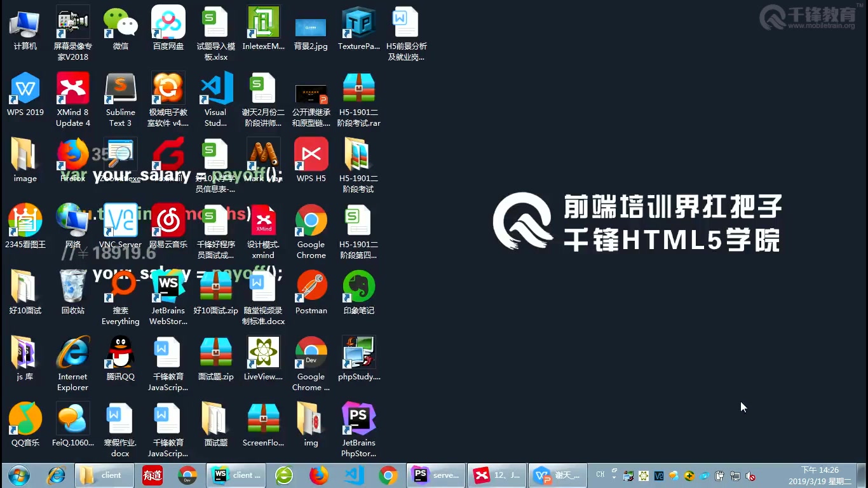This screenshot has width=868, height=488.
Task: Select the 千锋好程序员面试成 spreadsheet
Action: coord(216,232)
